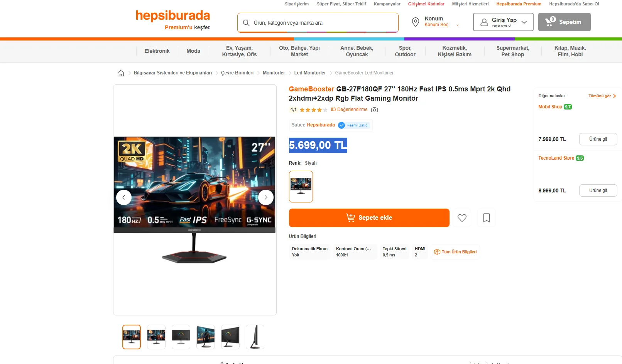Open Tüm Ürün Bilgileri link
Viewport: 622px width, 364px height.
(455, 252)
